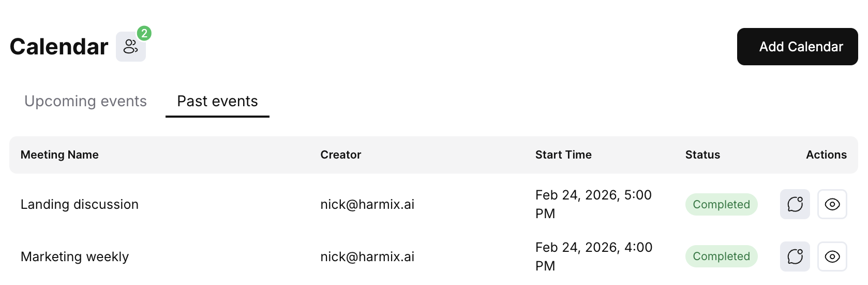The height and width of the screenshot is (285, 868).
Task: Click the green notification badge showing 2
Action: 144,34
